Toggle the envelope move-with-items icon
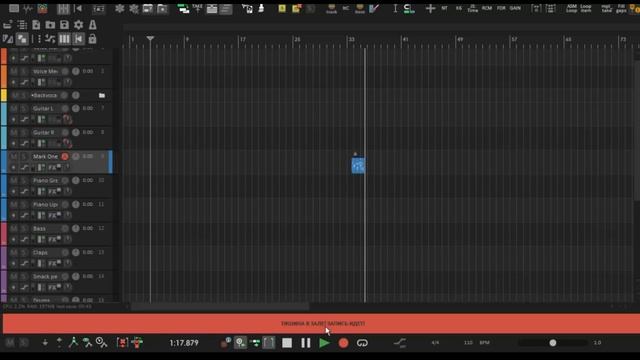This screenshot has height=360, width=640. click(x=50, y=39)
